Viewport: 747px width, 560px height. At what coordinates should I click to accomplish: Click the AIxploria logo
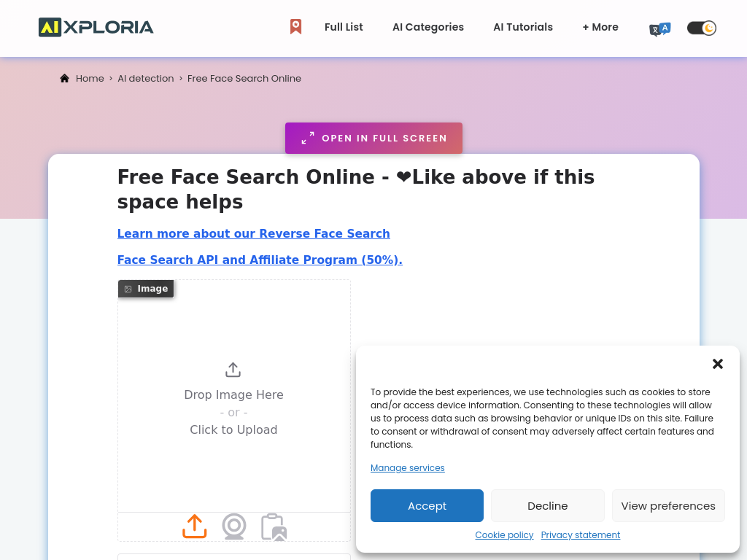pos(96,28)
